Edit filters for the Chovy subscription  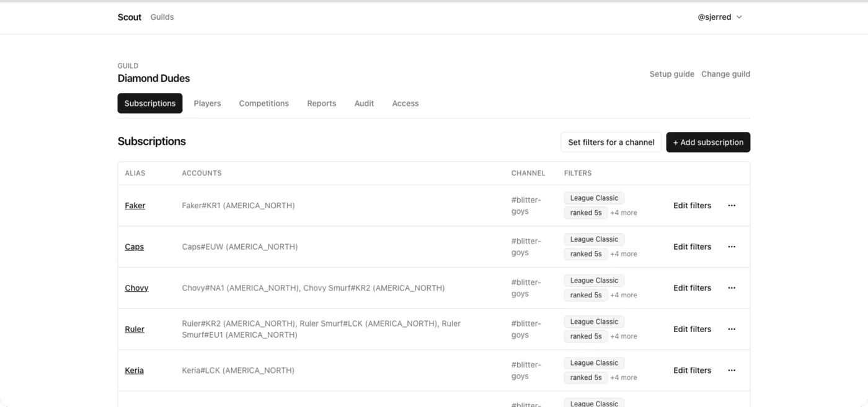tap(693, 288)
